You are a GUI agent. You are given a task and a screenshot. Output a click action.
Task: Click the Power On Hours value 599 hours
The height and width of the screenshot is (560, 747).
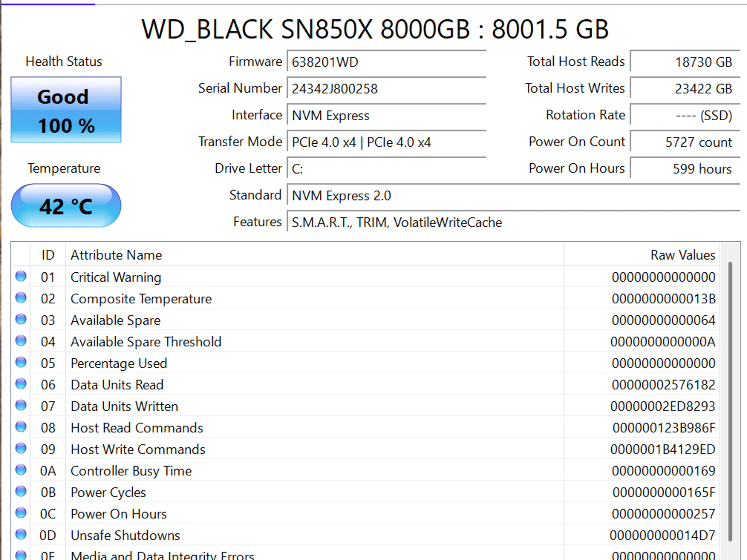pyautogui.click(x=685, y=168)
